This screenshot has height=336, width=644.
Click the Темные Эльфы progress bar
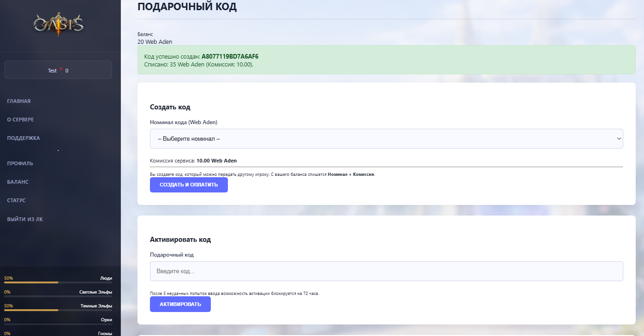point(58,310)
